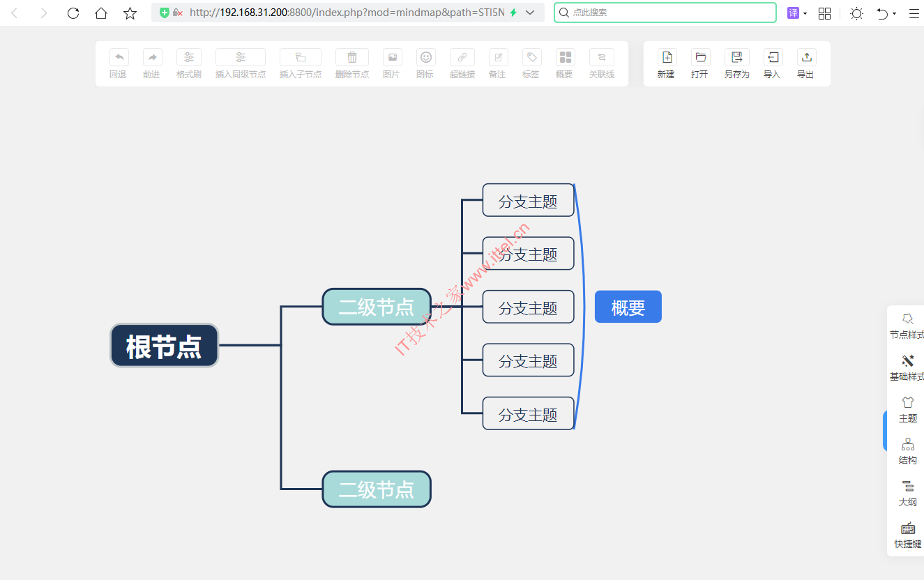Viewport: 924px width, 580px height.
Task: Click the 删除节点 trash icon
Action: point(352,57)
